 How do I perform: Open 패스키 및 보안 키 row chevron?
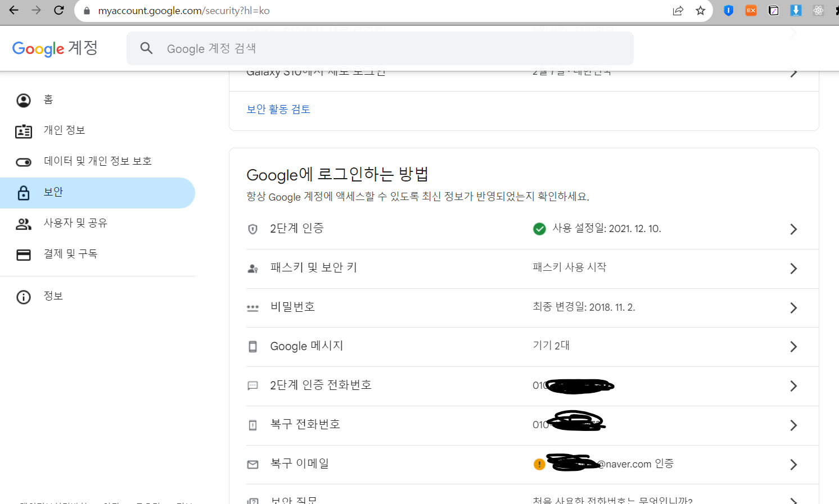coord(793,269)
